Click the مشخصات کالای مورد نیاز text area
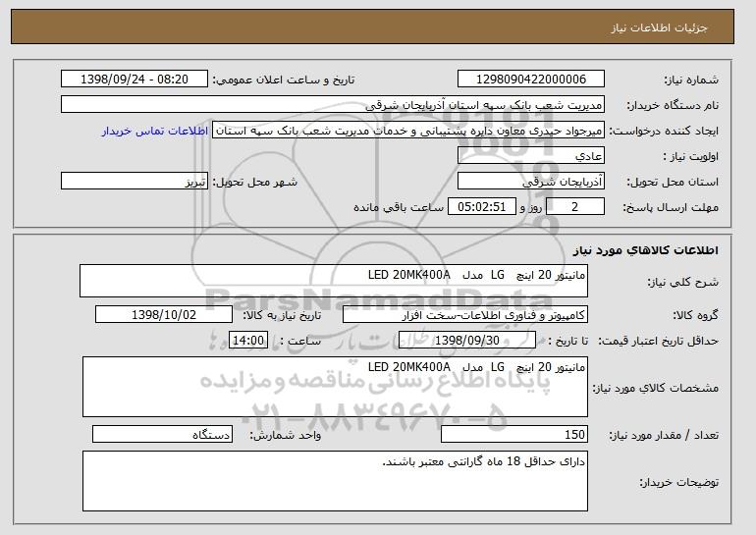Image resolution: width=756 pixels, height=535 pixels. [335, 387]
